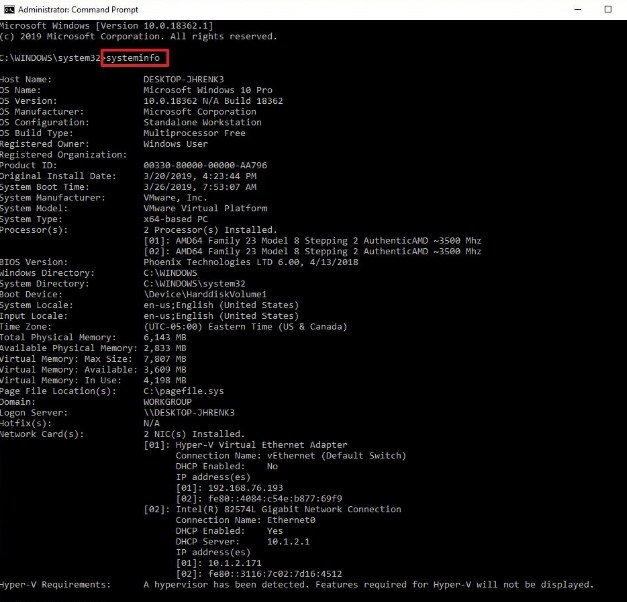Screen dimensions: 627x602
Task: Click the 2 NIC(s) Installed line
Action: [x=194, y=434]
